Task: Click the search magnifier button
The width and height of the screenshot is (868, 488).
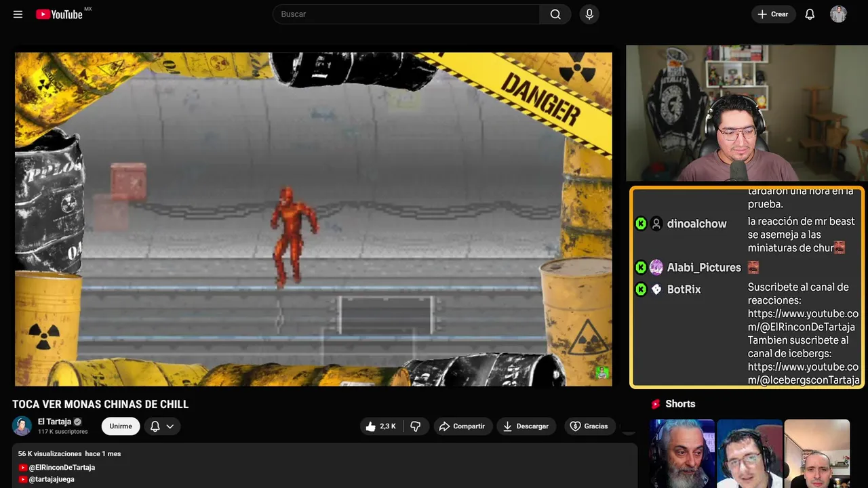Action: click(x=555, y=14)
